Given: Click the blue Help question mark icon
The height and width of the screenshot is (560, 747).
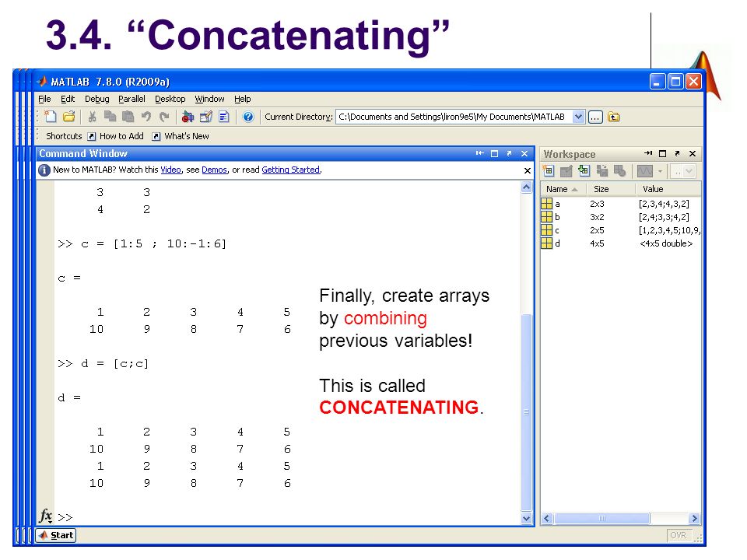Looking at the screenshot, I should pos(247,117).
